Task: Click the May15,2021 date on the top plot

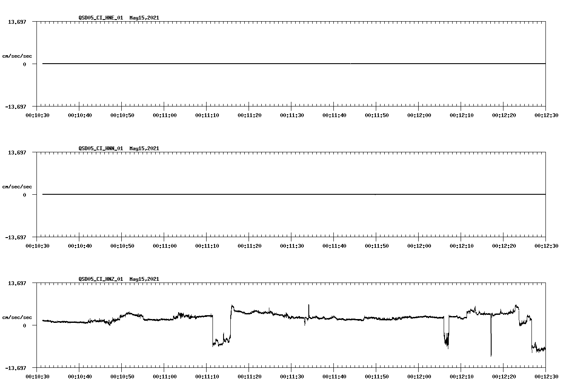Action: [144, 18]
